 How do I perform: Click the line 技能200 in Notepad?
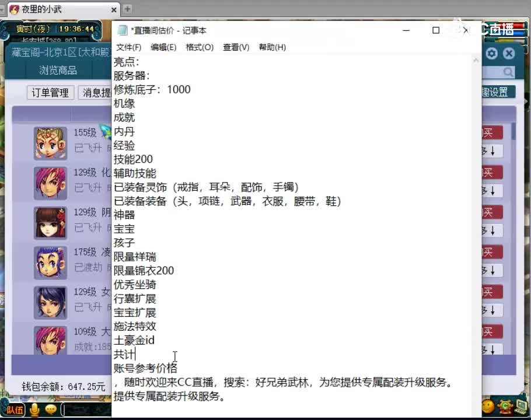[133, 159]
